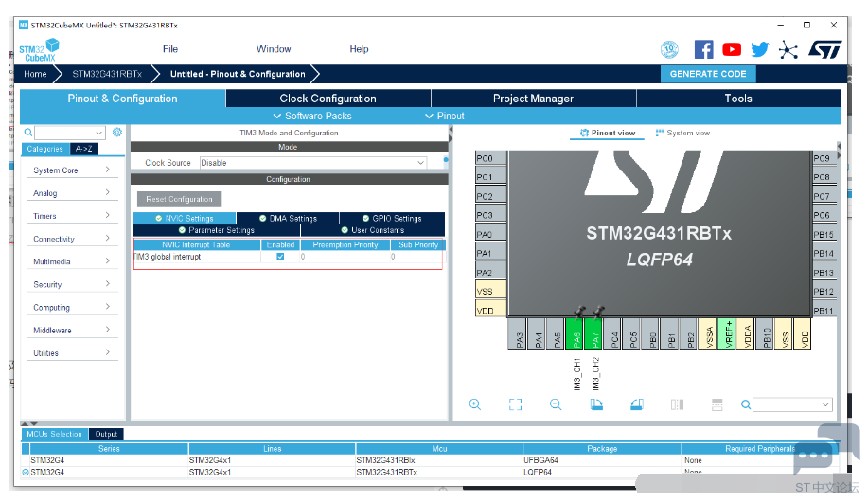Switch to the A->Z list tab

[x=84, y=149]
